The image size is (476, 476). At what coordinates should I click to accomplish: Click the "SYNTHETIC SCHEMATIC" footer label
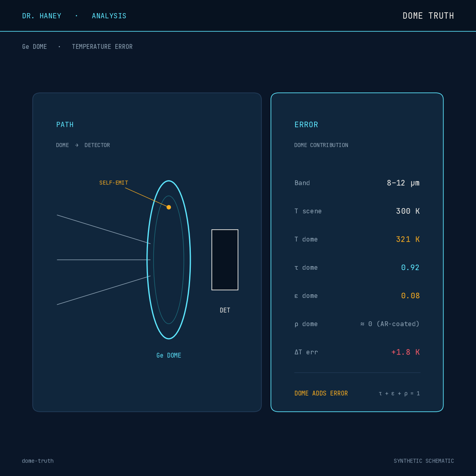424,461
